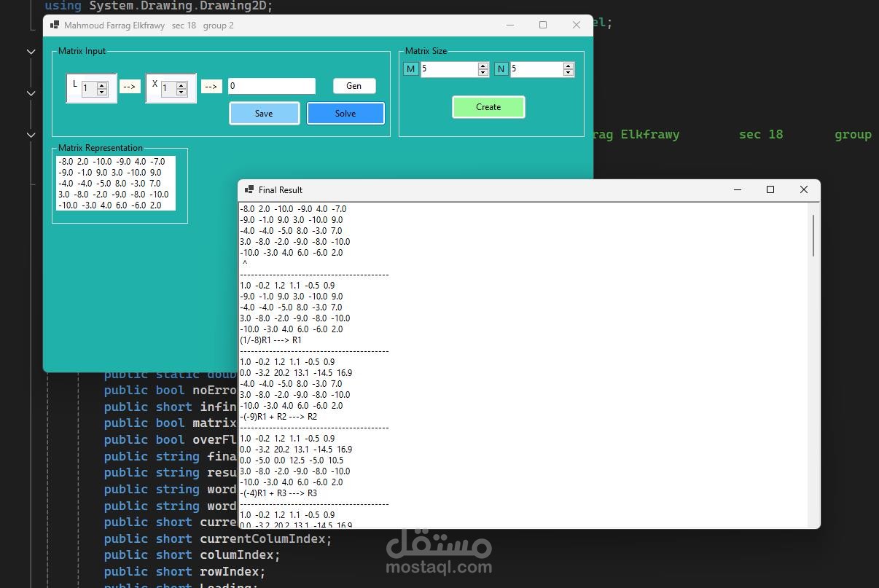
Task: Click the Gen button
Action: pos(354,86)
